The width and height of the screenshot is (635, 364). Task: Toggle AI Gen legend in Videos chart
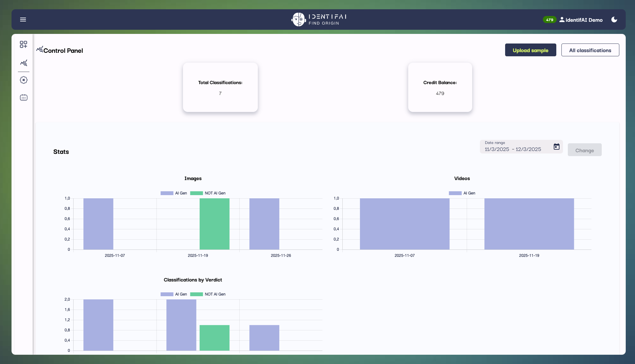coord(462,193)
